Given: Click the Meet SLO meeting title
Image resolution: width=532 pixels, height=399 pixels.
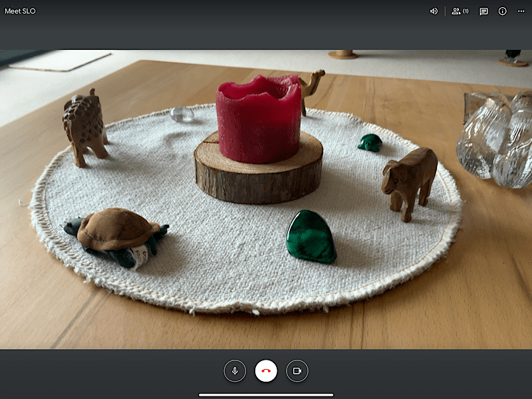Looking at the screenshot, I should point(21,11).
